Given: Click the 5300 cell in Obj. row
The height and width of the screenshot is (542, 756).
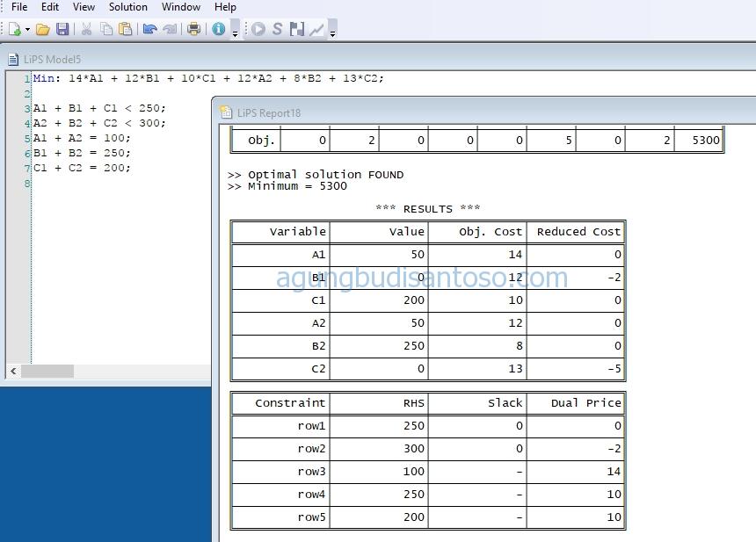Looking at the screenshot, I should point(699,141).
